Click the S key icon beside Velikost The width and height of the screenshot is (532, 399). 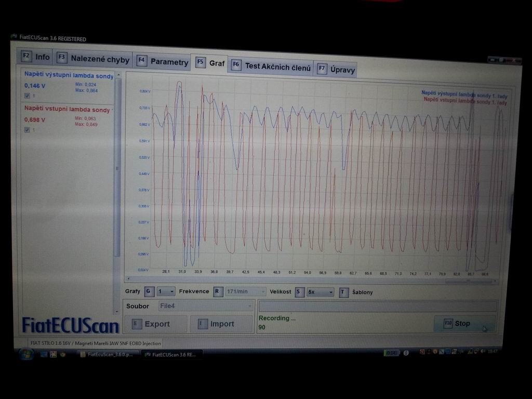tap(299, 292)
